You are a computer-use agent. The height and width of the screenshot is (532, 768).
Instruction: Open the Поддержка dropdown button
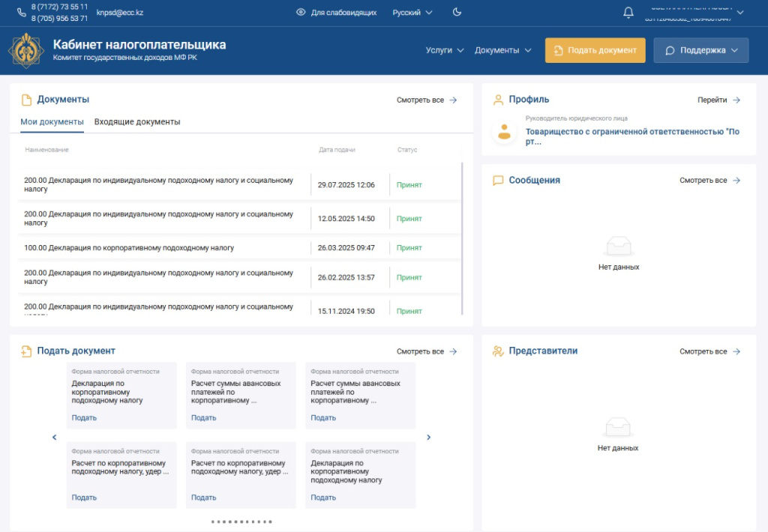(700, 50)
